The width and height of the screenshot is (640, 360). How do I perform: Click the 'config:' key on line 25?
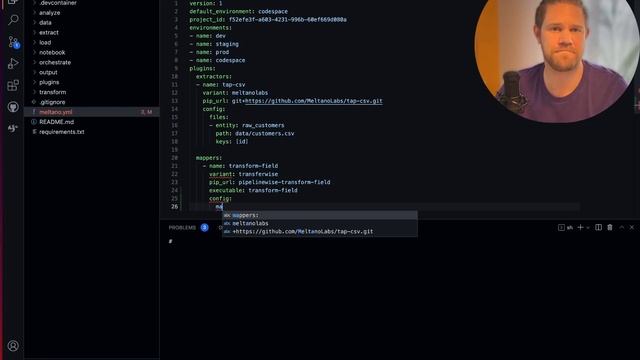220,198
